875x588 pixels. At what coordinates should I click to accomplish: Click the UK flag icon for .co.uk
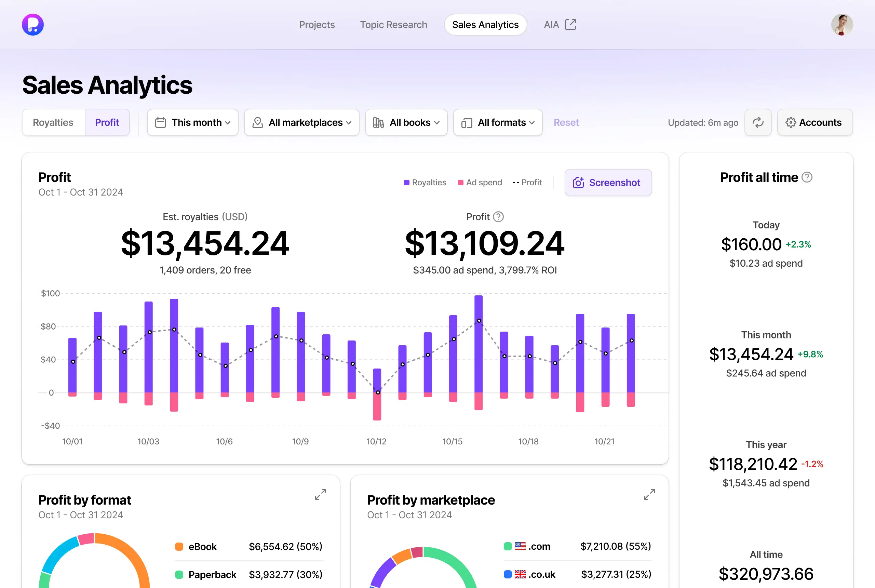520,574
